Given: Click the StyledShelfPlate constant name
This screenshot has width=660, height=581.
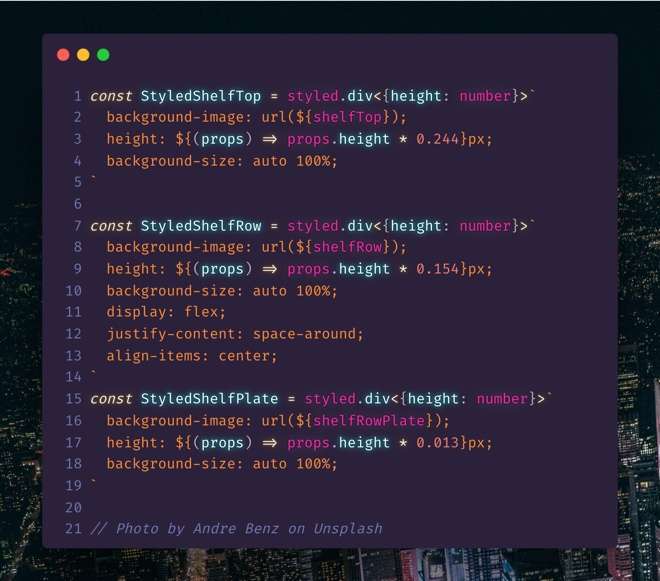Looking at the screenshot, I should pyautogui.click(x=209, y=398).
